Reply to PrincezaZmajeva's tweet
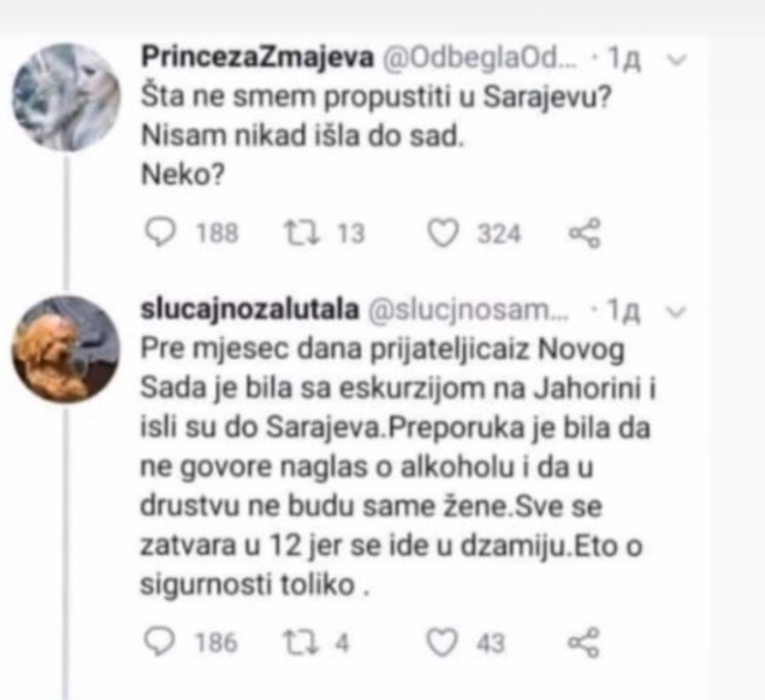 [160, 232]
